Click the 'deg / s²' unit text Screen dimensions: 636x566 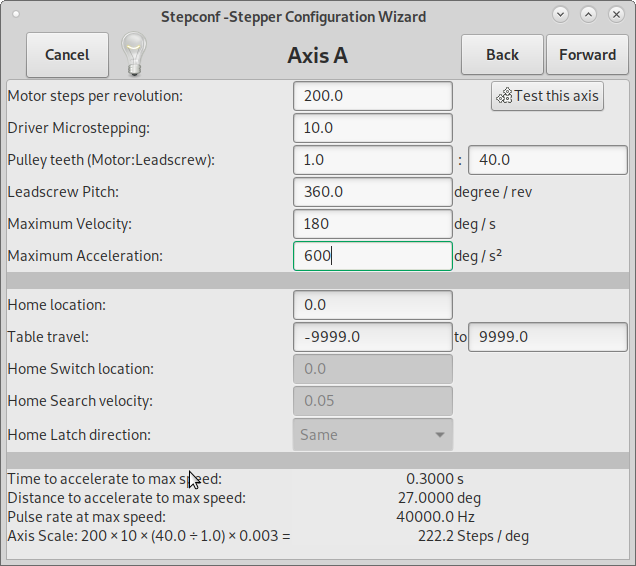478,256
